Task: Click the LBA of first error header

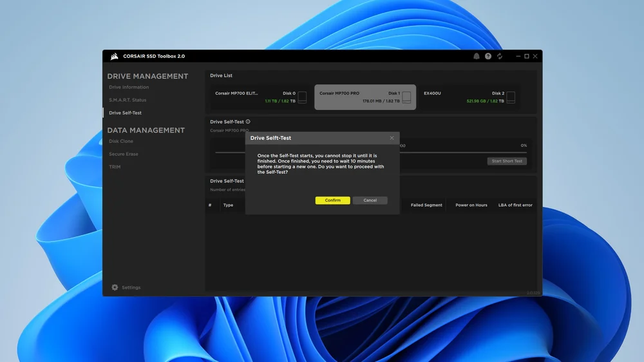Action: (515, 205)
